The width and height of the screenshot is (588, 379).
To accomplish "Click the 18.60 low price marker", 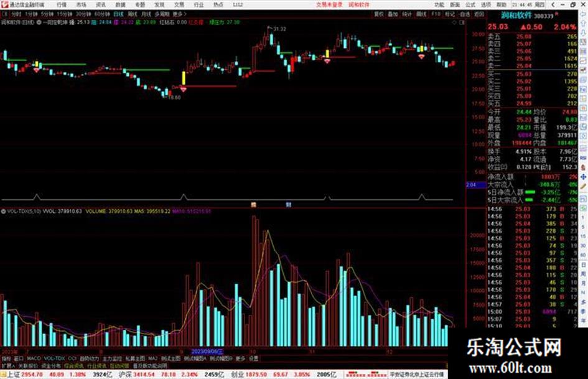I will [x=174, y=97].
